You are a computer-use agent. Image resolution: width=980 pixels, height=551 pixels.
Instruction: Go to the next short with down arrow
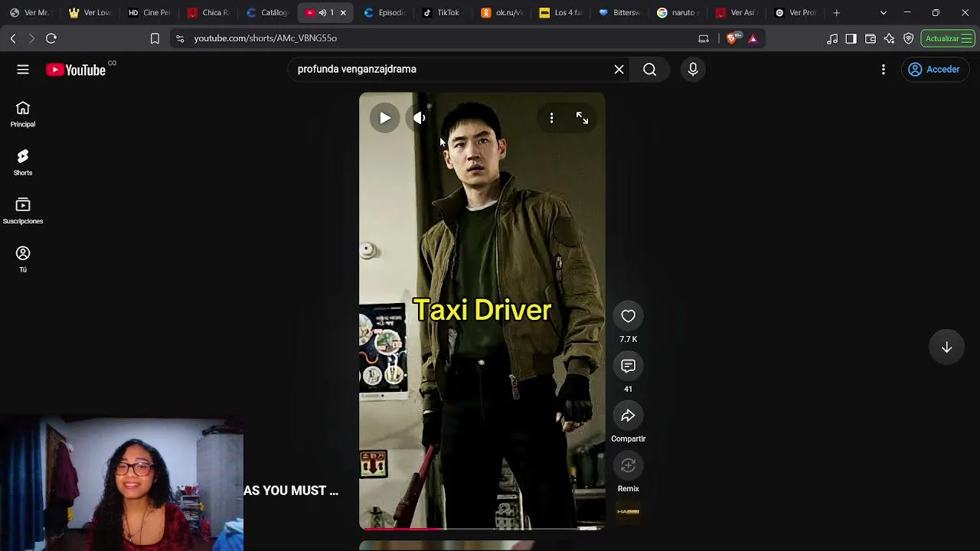click(946, 347)
